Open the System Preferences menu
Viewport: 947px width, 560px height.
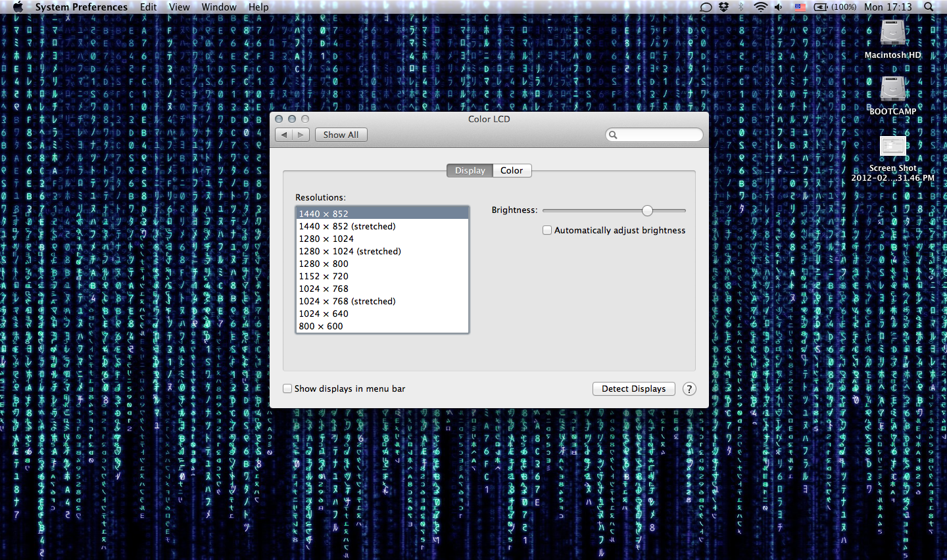pos(82,7)
